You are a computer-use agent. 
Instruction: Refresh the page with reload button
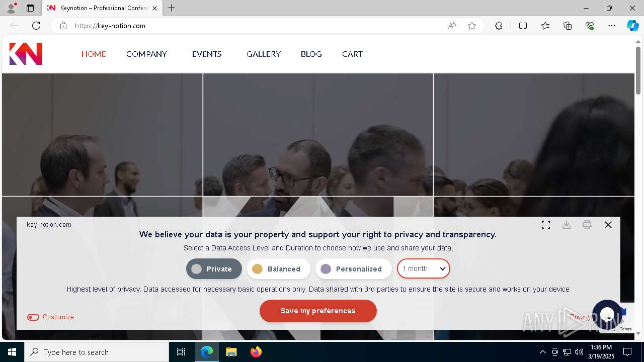[36, 26]
